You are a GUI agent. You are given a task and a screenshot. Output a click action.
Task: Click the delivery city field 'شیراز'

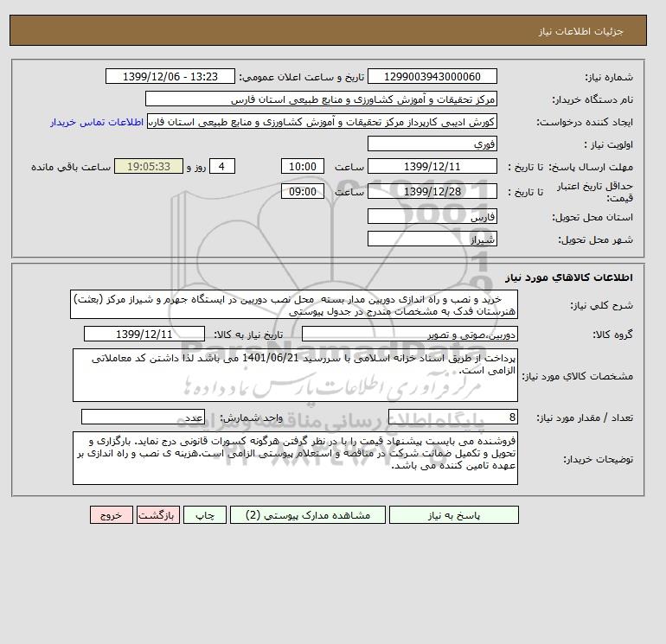tap(432, 239)
